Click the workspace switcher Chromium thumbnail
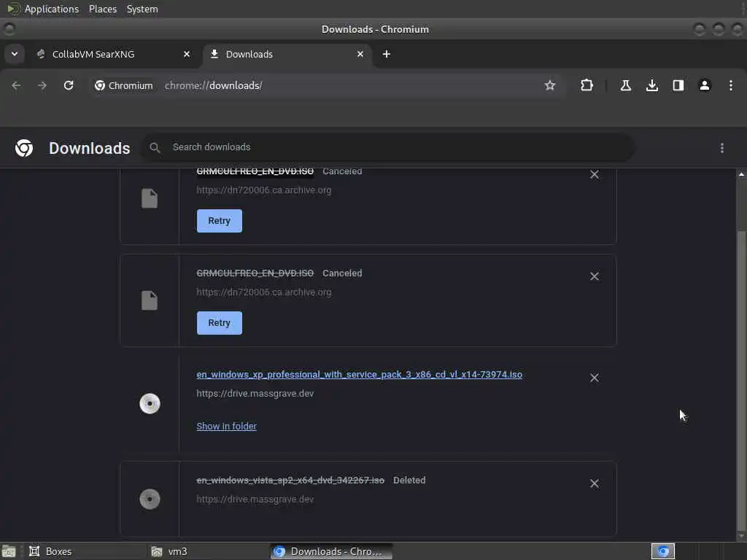This screenshot has height=560, width=747. coord(662,551)
